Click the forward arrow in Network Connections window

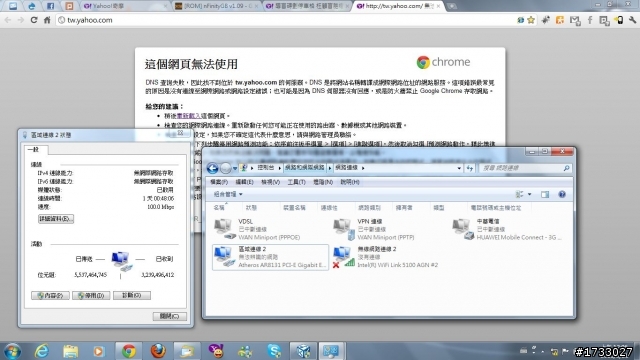[225, 168]
